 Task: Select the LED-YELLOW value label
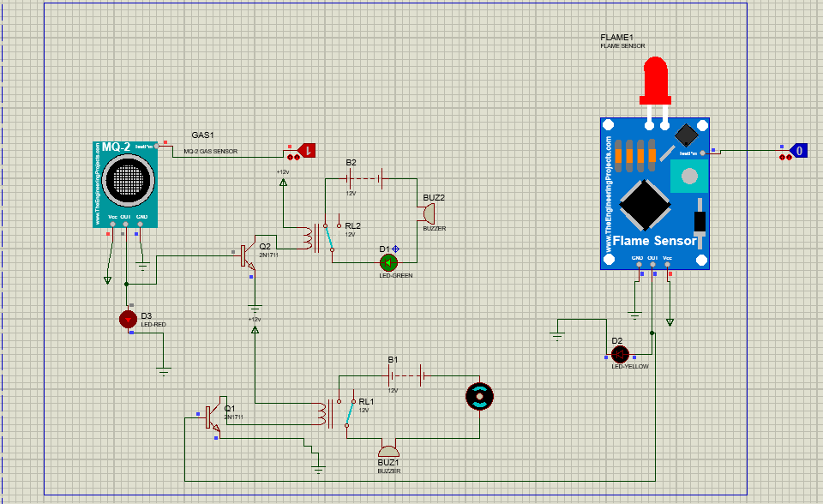[x=630, y=367]
